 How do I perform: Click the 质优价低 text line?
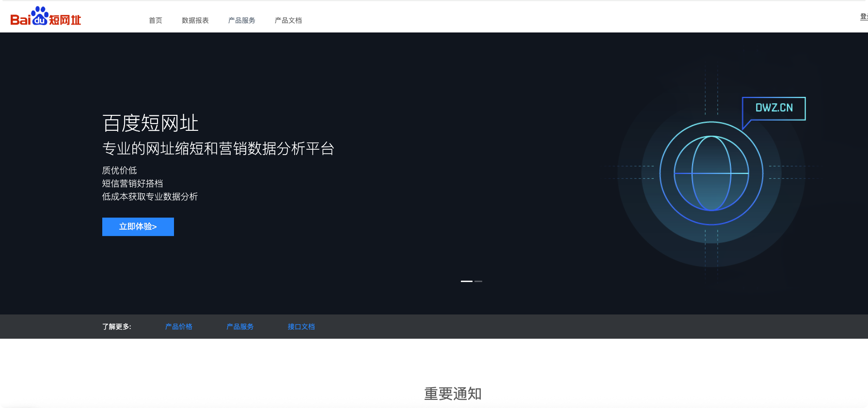(x=120, y=171)
